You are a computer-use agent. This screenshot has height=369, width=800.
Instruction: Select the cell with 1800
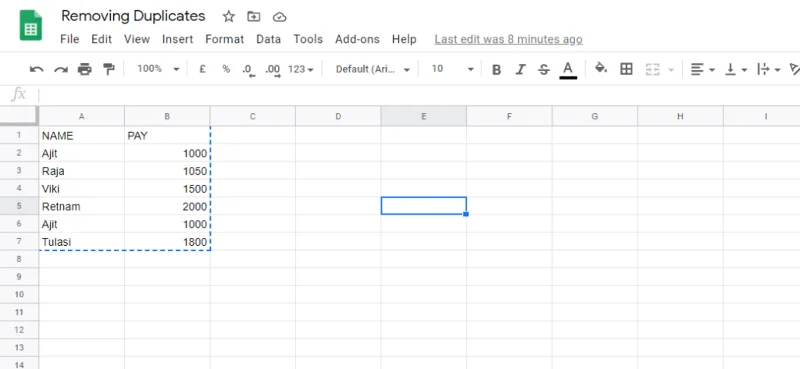[x=167, y=241]
